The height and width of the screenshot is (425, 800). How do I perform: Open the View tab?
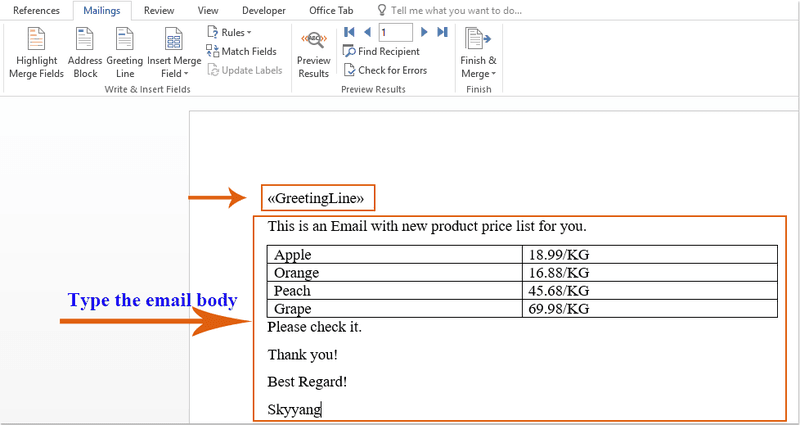(208, 10)
